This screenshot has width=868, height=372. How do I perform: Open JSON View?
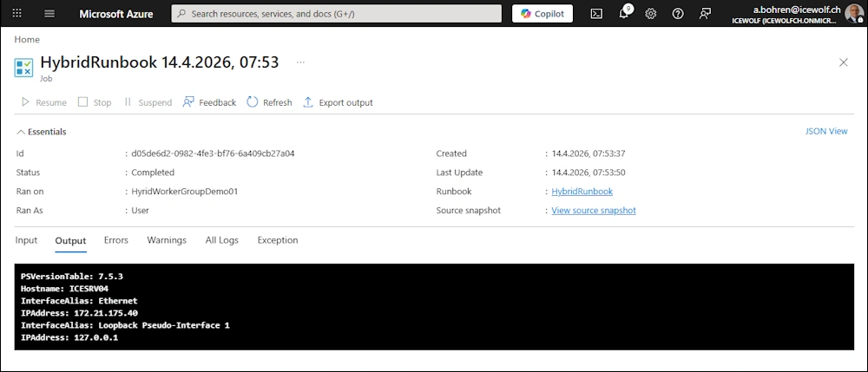coord(825,132)
